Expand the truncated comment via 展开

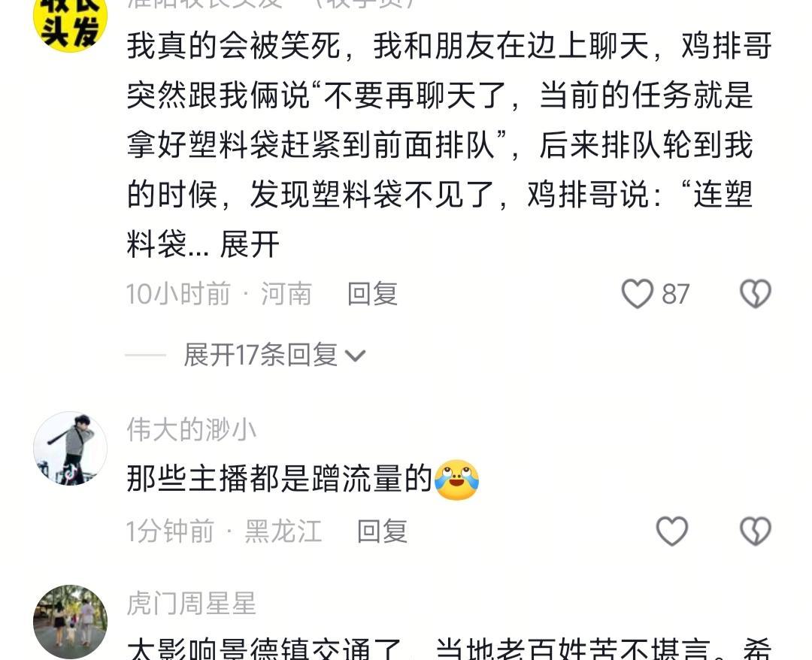[250, 244]
